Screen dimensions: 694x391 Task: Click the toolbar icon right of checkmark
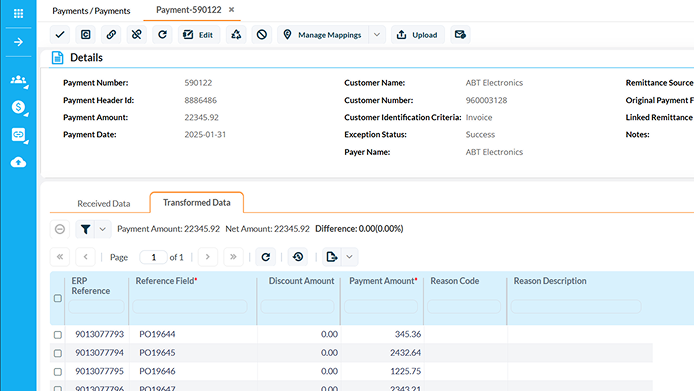click(85, 35)
